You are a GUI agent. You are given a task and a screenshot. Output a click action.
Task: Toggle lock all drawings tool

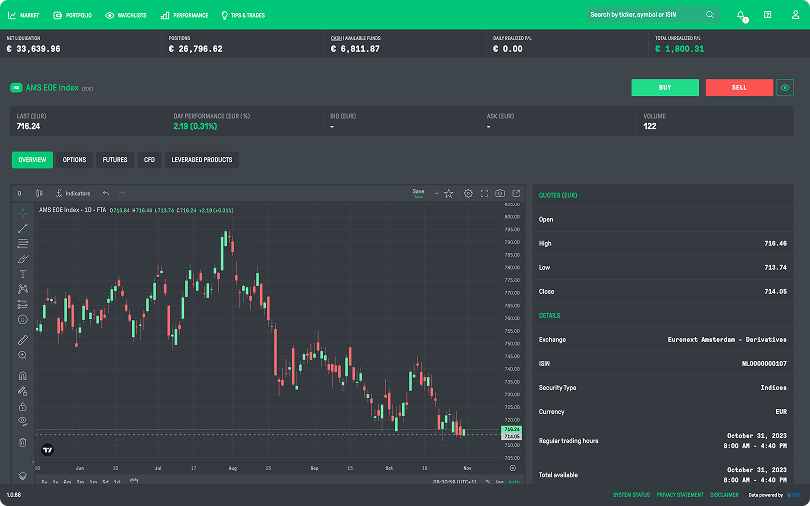tap(23, 406)
